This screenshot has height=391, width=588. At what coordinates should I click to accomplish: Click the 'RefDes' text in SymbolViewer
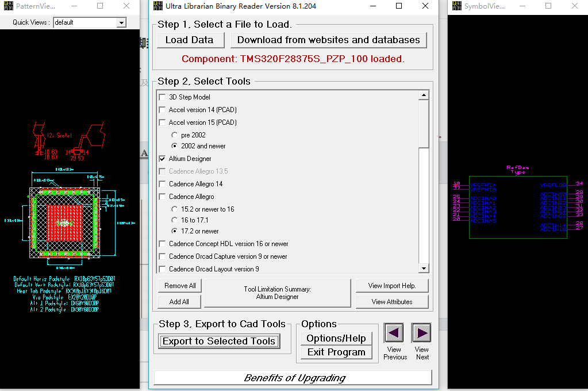tap(517, 167)
